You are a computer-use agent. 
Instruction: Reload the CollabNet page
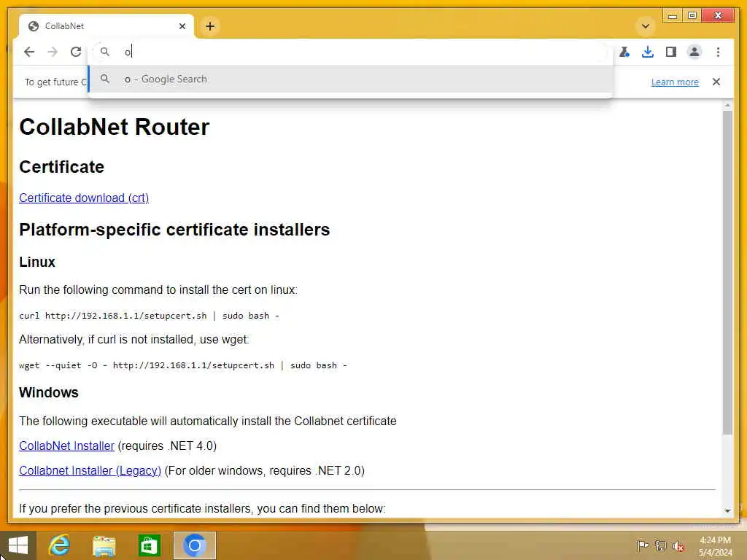tap(76, 52)
